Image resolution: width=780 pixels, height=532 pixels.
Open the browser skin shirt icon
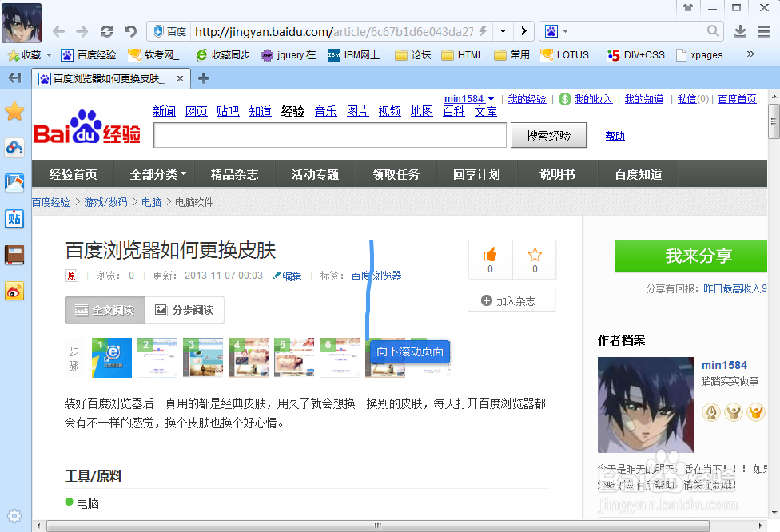pyautogui.click(x=688, y=7)
